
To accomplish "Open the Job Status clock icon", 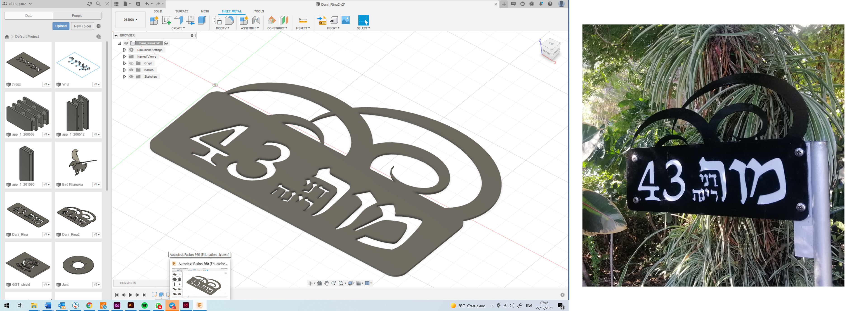I will [x=532, y=4].
